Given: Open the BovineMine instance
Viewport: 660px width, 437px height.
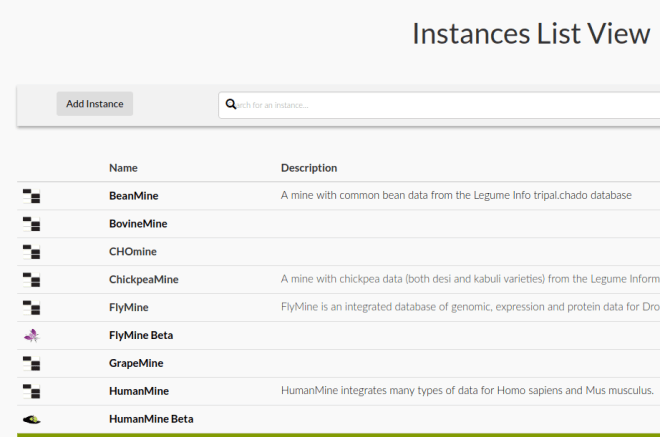Looking at the screenshot, I should click(x=138, y=224).
